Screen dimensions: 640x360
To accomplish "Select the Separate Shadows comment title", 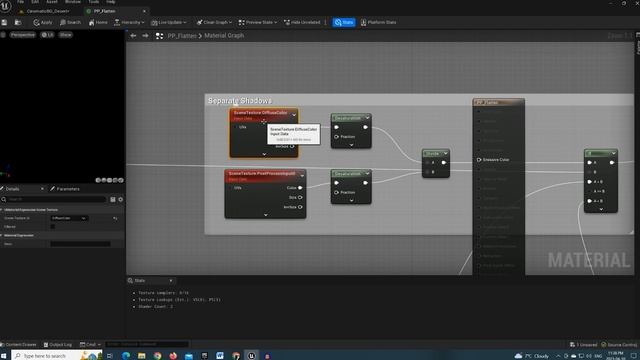I will point(240,100).
